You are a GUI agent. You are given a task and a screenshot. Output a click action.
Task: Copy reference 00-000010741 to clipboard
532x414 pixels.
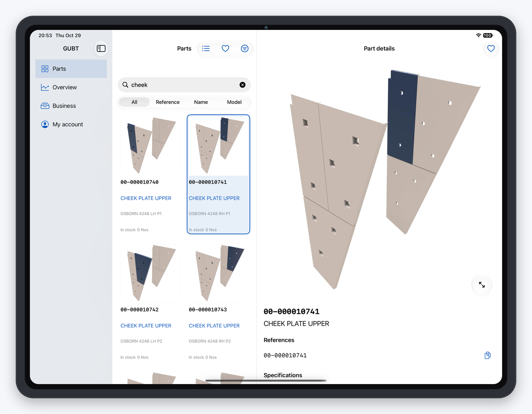click(487, 355)
